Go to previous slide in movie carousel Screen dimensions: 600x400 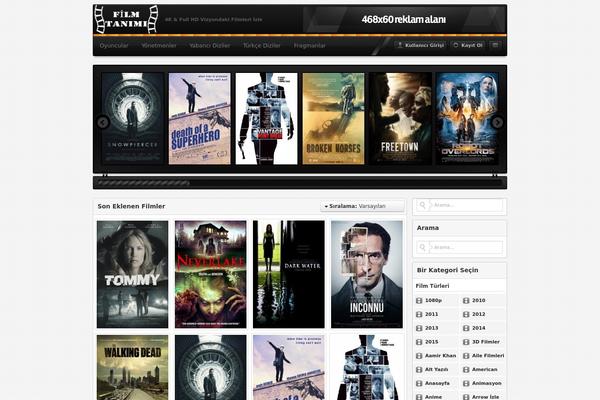(x=103, y=122)
